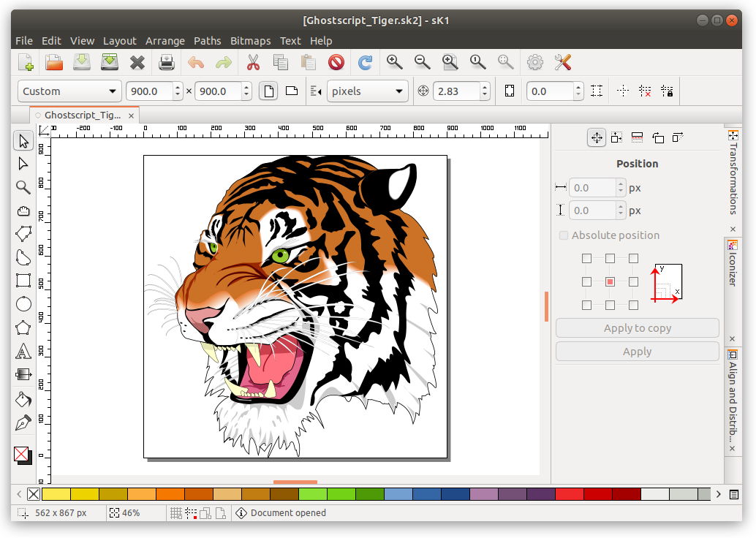
Task: Open the Transformations side panel tab
Action: (733, 173)
